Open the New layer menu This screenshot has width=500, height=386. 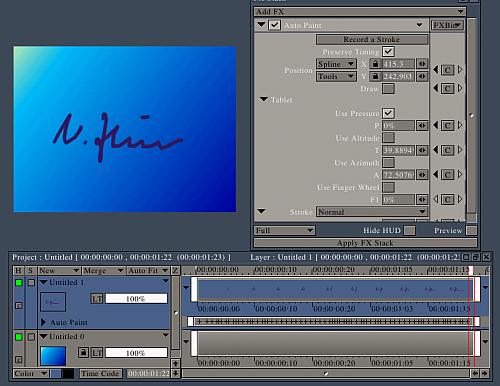59,270
